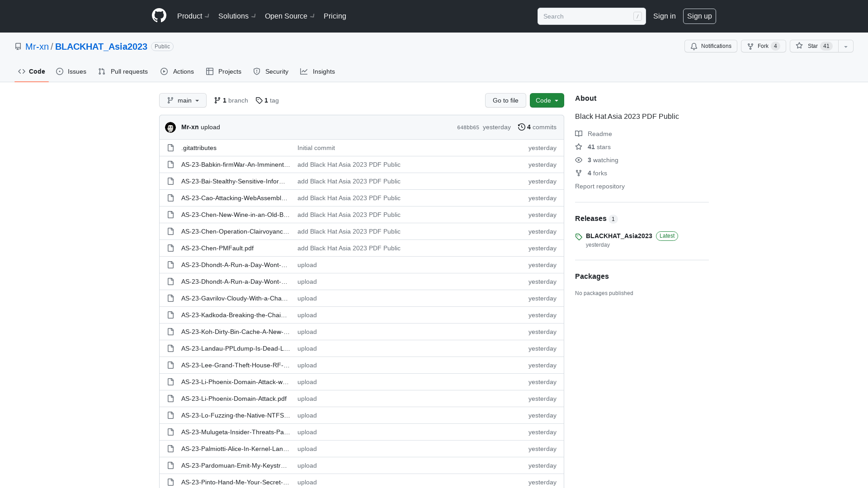
Task: Click the Sign up button
Action: (699, 16)
